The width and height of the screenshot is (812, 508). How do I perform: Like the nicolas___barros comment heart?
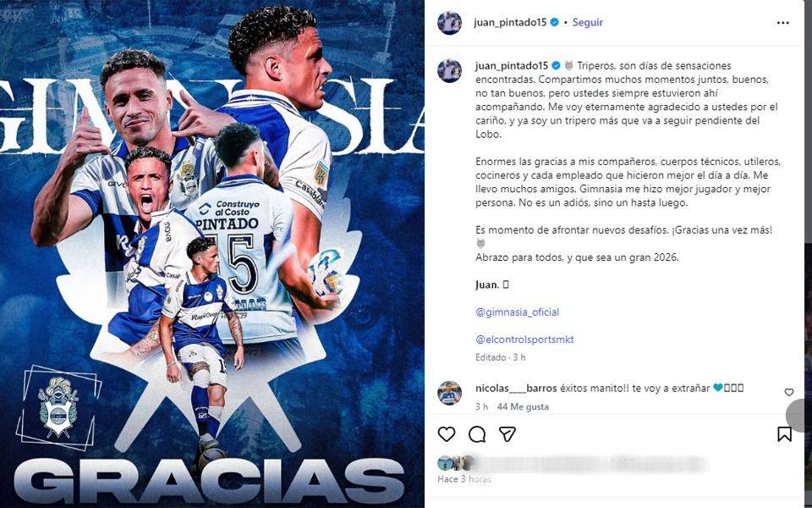click(x=788, y=392)
